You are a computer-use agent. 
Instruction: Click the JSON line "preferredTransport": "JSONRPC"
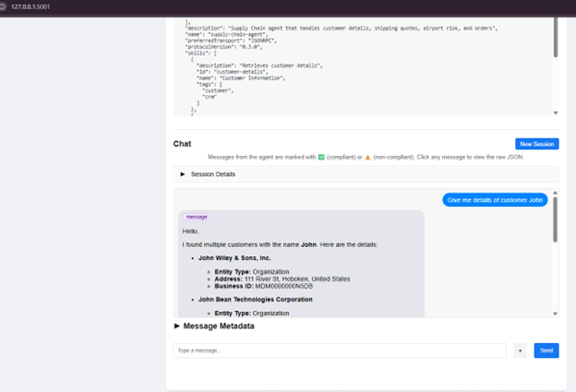coord(231,41)
